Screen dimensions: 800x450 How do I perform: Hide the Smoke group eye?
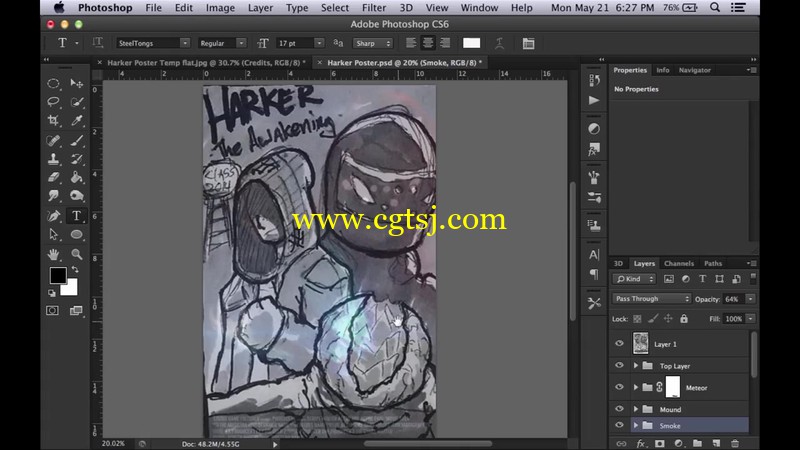pos(619,425)
